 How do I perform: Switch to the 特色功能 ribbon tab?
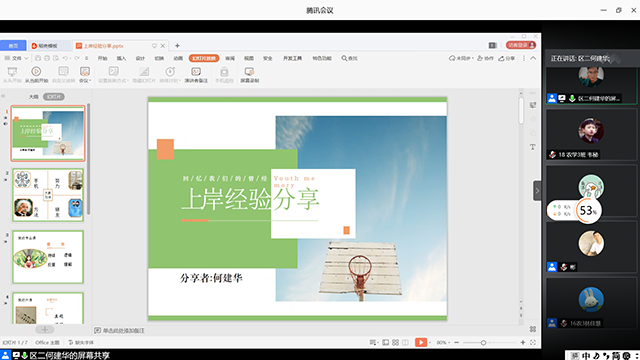click(322, 58)
